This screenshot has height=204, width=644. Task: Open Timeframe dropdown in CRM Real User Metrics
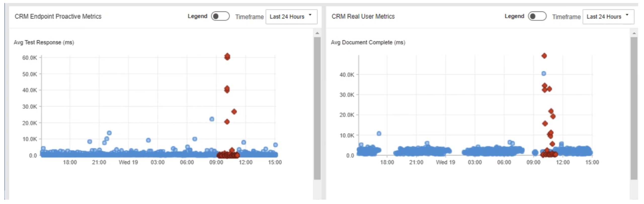pyautogui.click(x=608, y=17)
